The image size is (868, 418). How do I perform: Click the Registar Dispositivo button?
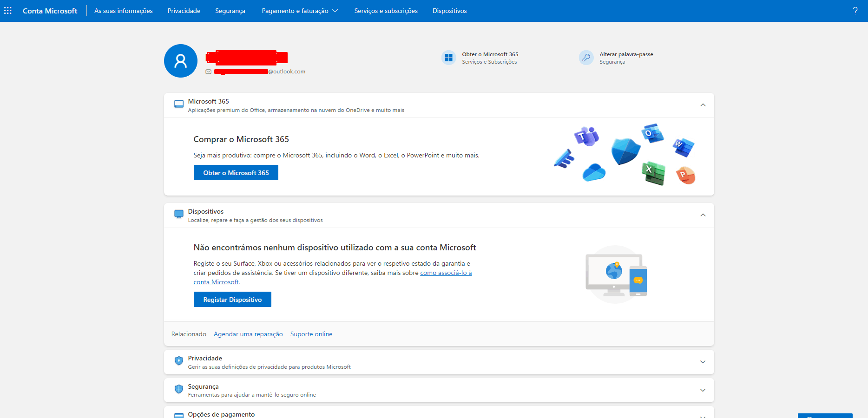point(232,299)
